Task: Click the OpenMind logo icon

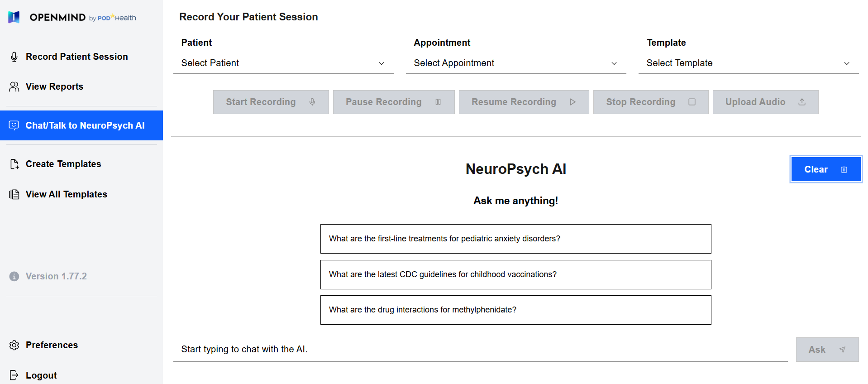Action: (14, 17)
